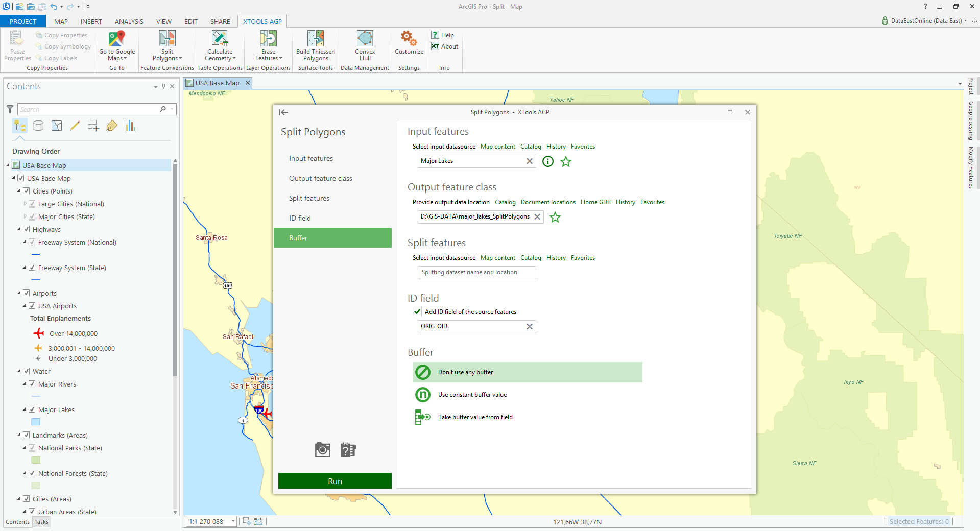This screenshot has width=980, height=531.
Task: Open the map scale dropdown
Action: (233, 521)
